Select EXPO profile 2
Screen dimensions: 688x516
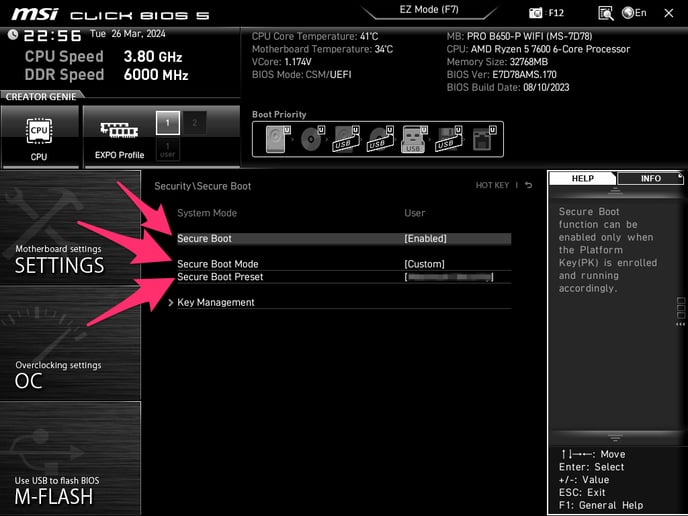195,123
